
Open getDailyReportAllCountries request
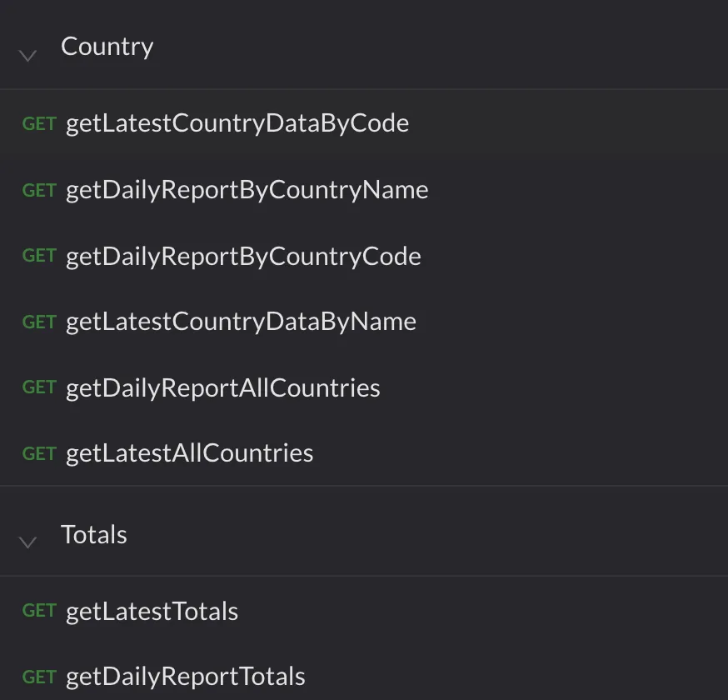pos(223,387)
